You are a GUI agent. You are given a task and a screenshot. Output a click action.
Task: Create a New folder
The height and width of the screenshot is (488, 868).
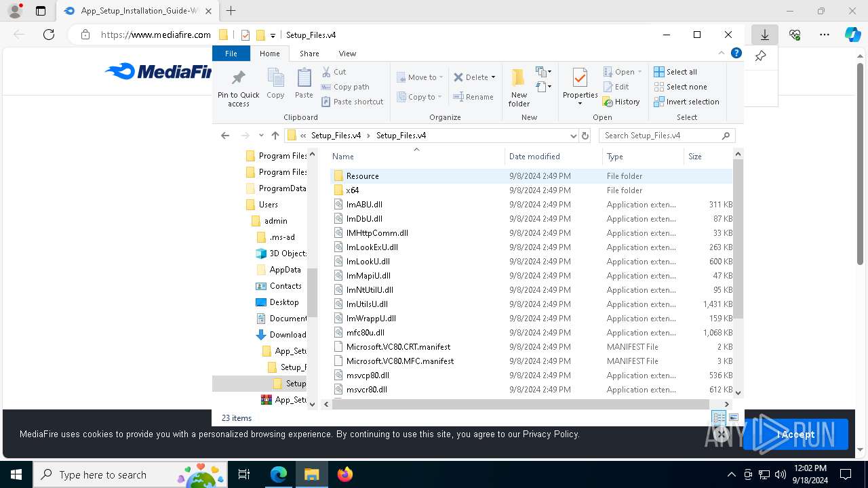(519, 87)
